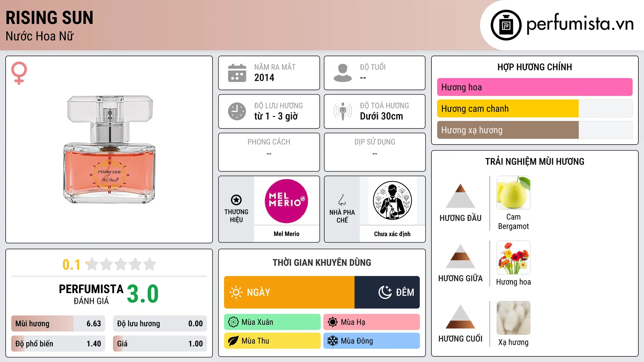644x362 pixels.
Task: Click the Hương đầu top-note pyramid icon
Action: pos(460,196)
